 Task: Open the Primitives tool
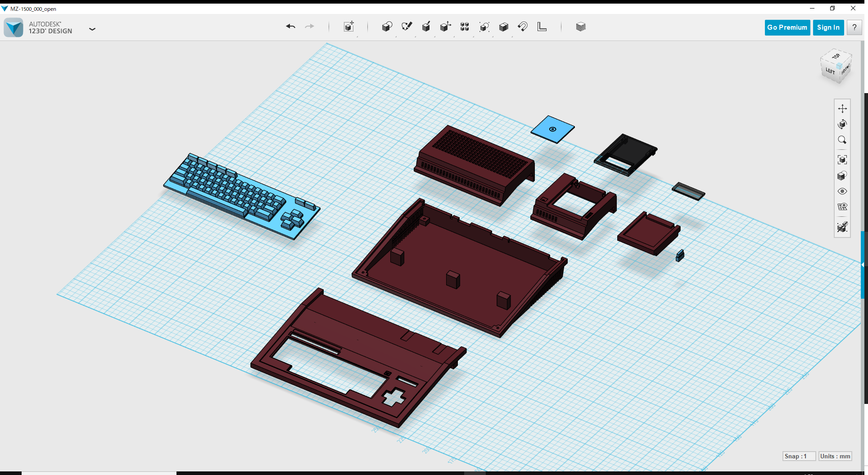387,27
